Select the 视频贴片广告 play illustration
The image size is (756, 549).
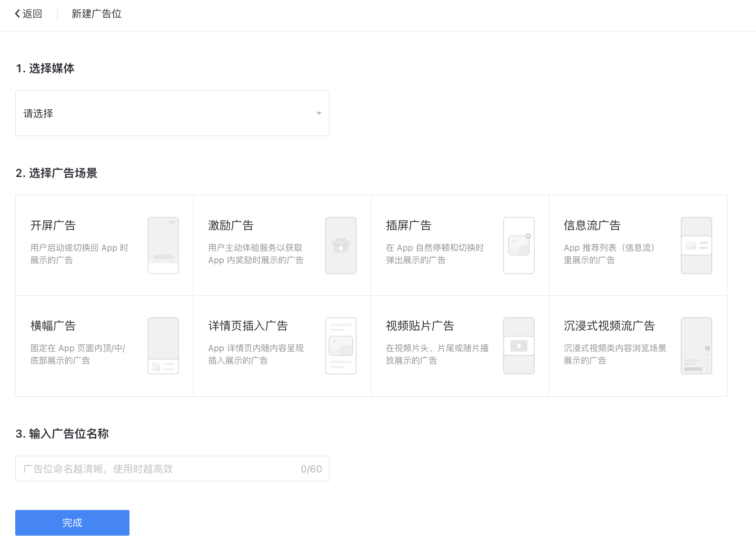click(519, 346)
